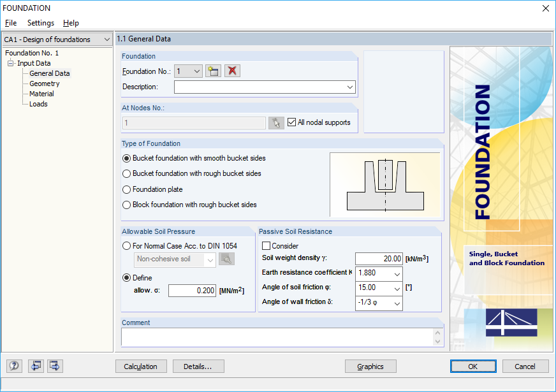The image size is (556, 392).
Task: Go to the previous input window icon
Action: pos(36,366)
